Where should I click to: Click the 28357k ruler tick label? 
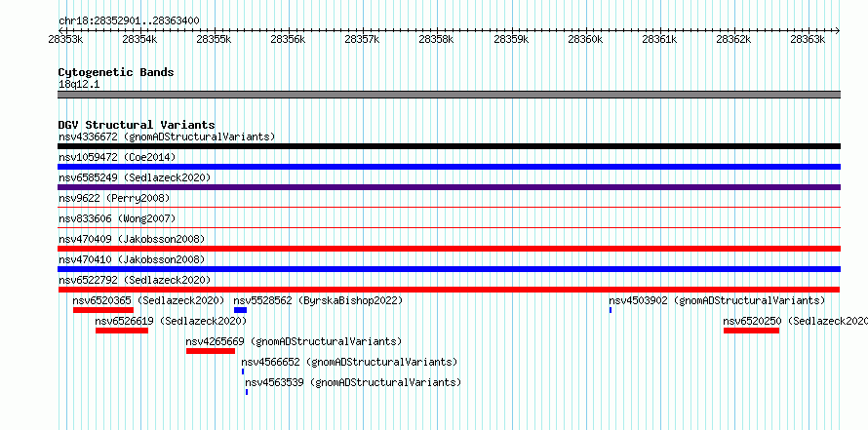362,39
